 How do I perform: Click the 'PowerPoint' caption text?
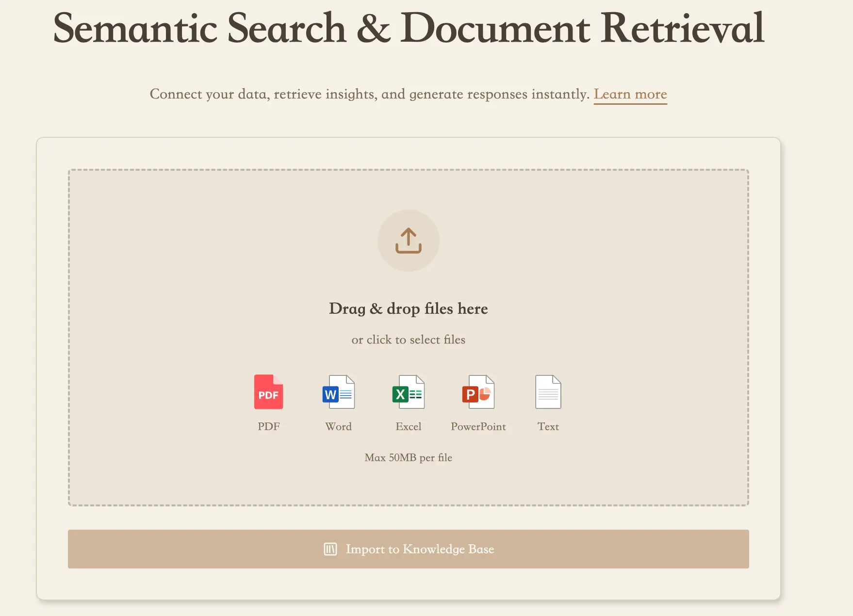(x=478, y=426)
